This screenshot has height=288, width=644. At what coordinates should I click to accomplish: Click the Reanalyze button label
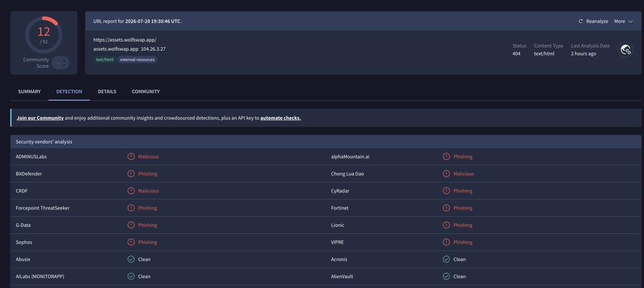click(x=597, y=21)
